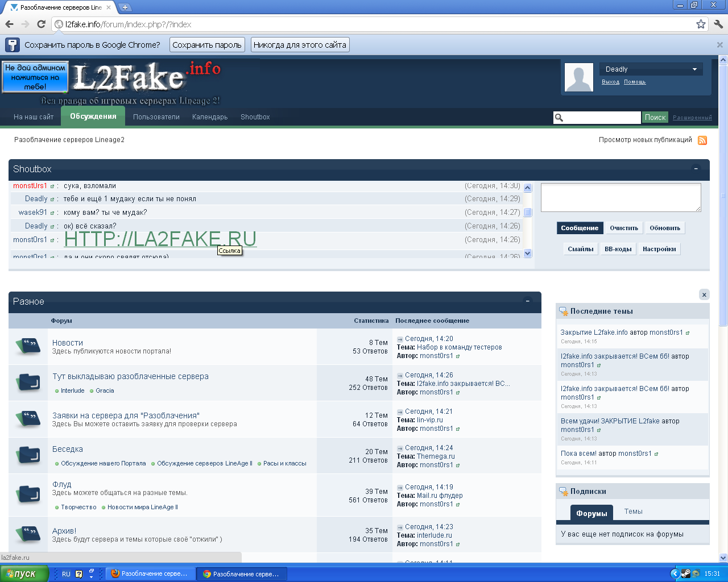
Task: Open the Windows Start (пуск) menu
Action: click(x=24, y=574)
